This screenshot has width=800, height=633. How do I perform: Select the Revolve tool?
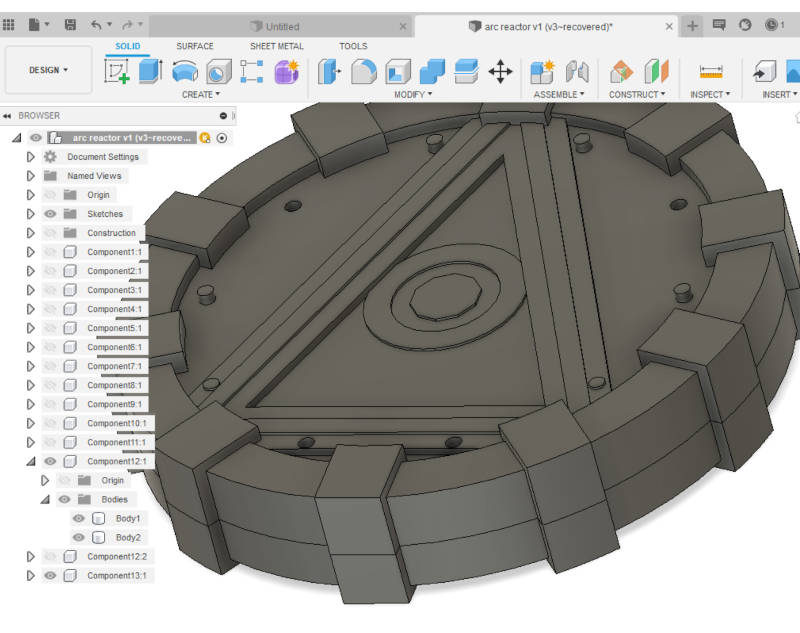[185, 71]
